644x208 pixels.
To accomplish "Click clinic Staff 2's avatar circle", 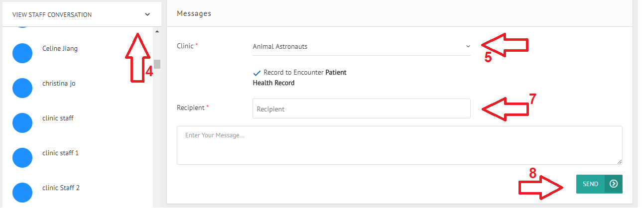I will click(x=22, y=192).
